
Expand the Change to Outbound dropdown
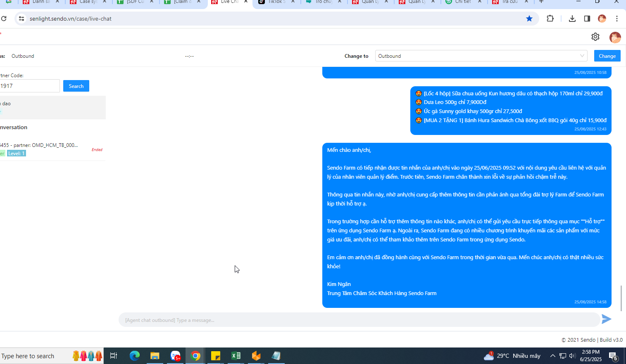pos(481,56)
